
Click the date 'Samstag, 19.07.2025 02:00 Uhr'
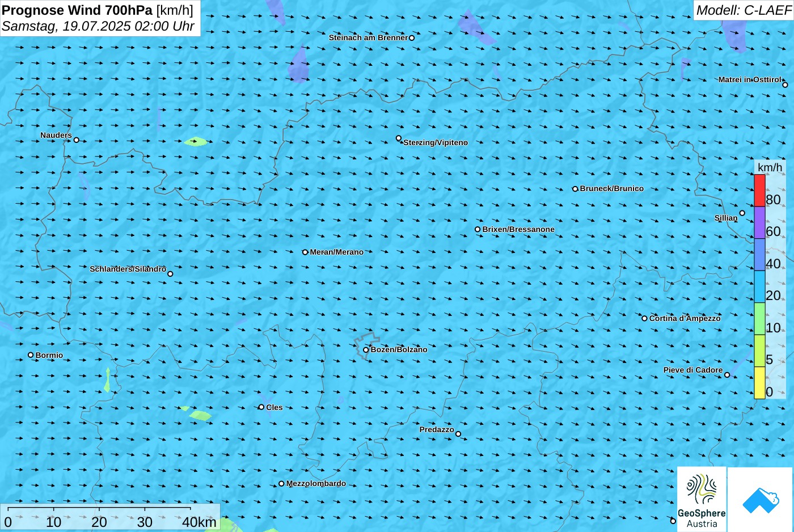98,26
